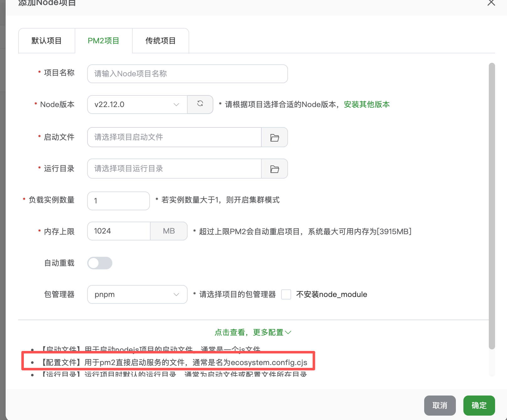Switch to the 传统项目 tab
507x420 pixels.
(x=160, y=40)
